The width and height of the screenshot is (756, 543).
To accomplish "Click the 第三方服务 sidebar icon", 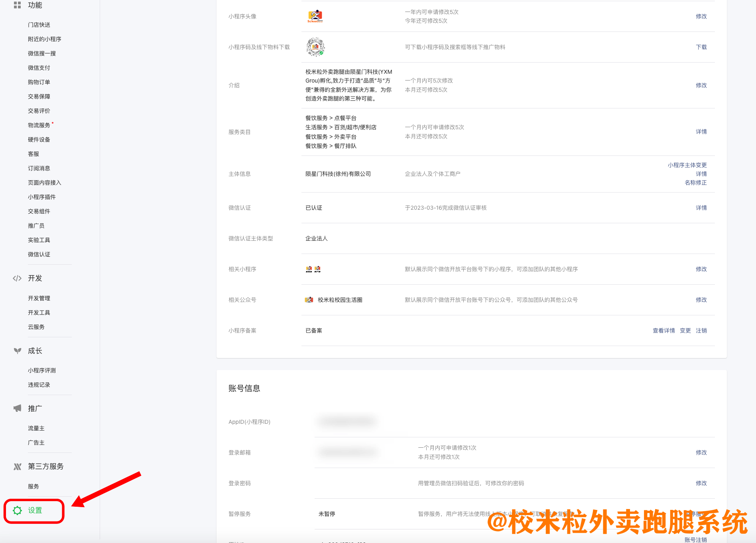I will click(x=17, y=466).
